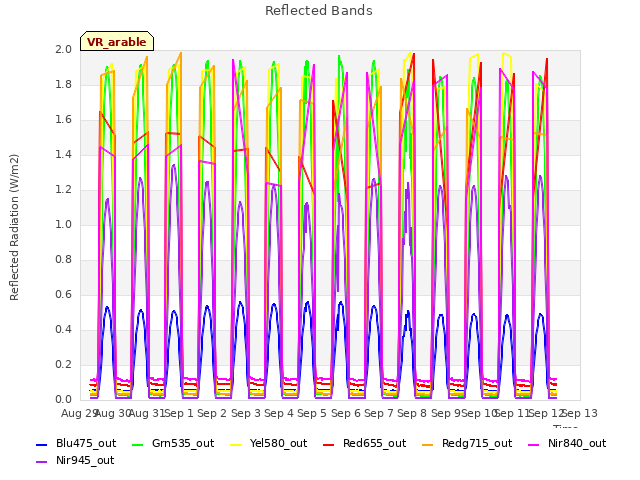Image resolution: width=640 pixels, height=480 pixels.
Task: Click the Sep 3 x-axis date label
Action: [245, 413]
